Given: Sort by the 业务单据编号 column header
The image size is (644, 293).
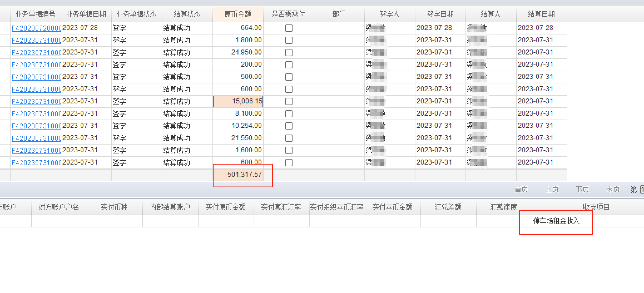Looking at the screenshot, I should point(36,14).
